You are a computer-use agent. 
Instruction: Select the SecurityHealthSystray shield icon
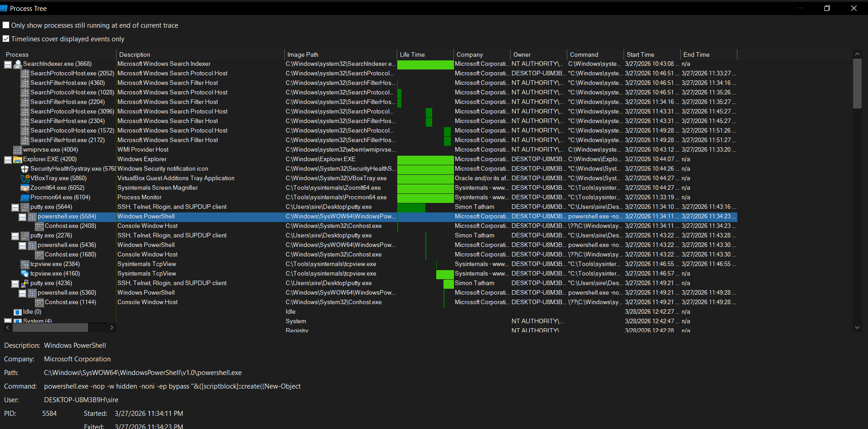point(25,169)
